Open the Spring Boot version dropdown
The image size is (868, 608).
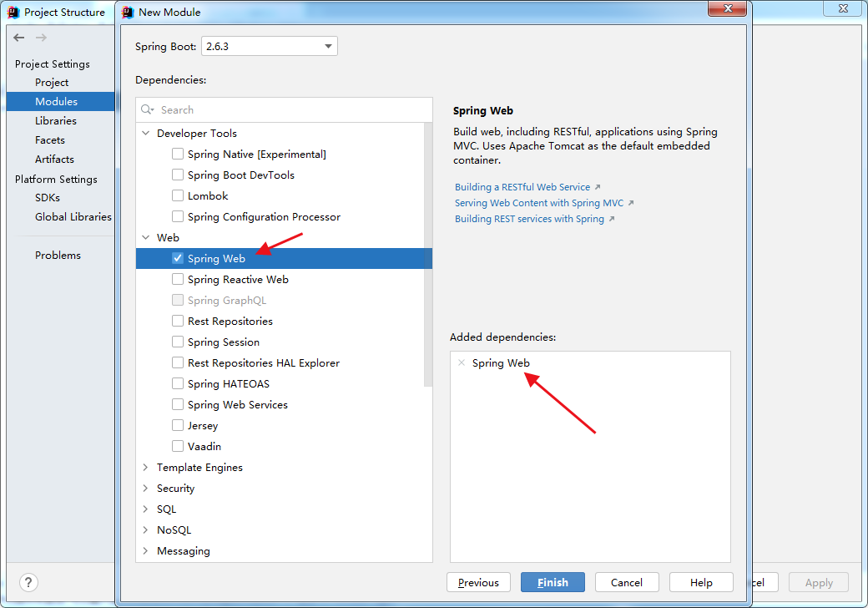coord(269,47)
